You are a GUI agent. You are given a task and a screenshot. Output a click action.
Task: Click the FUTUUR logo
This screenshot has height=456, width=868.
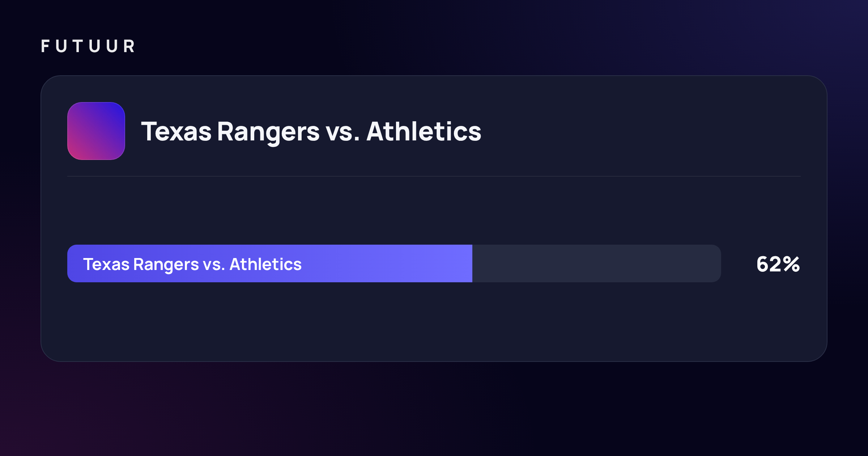click(x=88, y=46)
